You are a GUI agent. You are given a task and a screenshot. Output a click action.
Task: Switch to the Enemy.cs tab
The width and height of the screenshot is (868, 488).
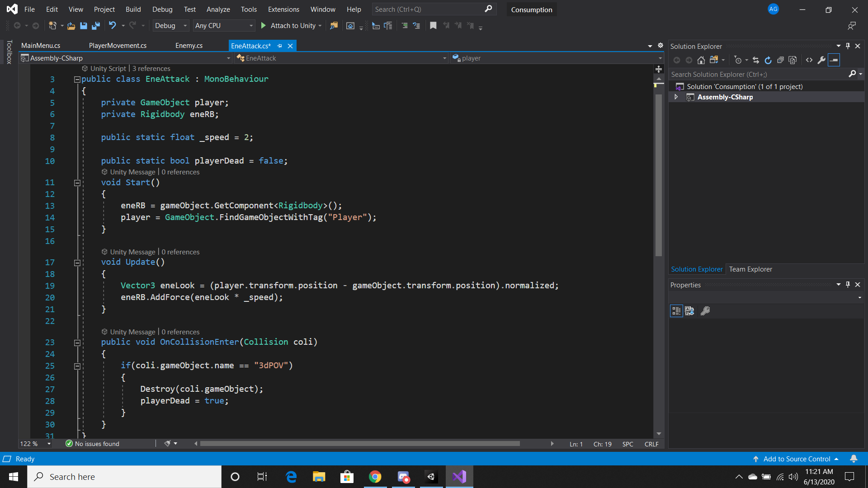[x=189, y=45]
